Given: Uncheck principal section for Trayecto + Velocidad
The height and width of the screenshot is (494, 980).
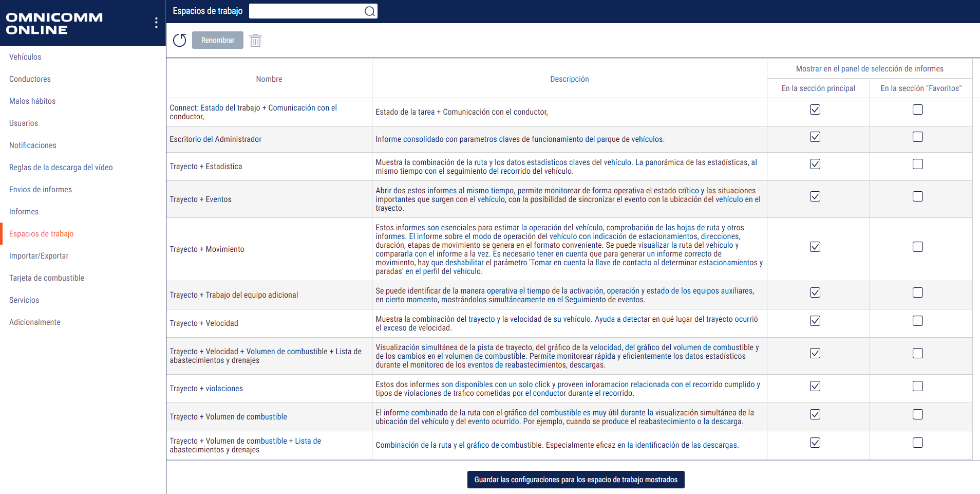Looking at the screenshot, I should click(x=815, y=321).
